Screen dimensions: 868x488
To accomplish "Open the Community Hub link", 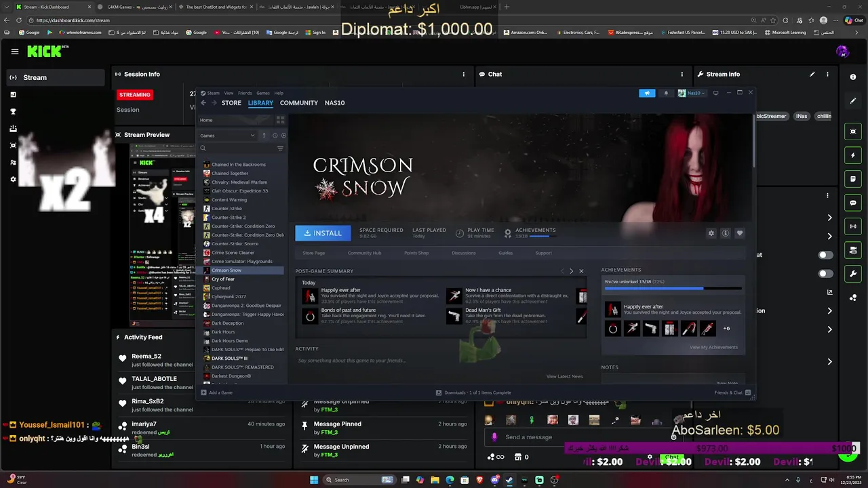I will pyautogui.click(x=364, y=253).
